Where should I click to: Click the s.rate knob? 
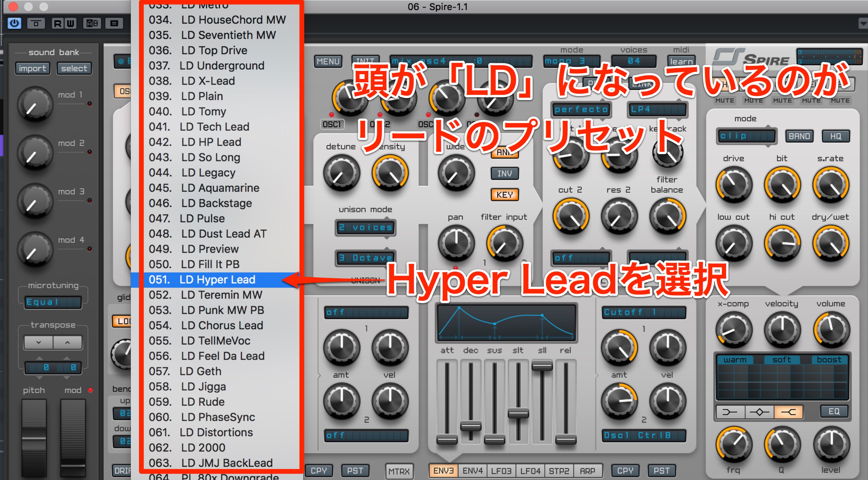(x=831, y=184)
